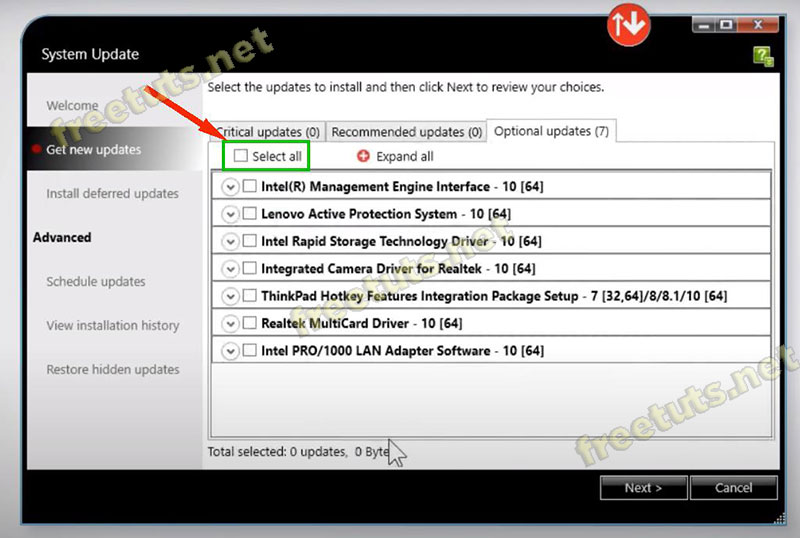
Task: Tick the Select all checkbox
Action: point(240,156)
